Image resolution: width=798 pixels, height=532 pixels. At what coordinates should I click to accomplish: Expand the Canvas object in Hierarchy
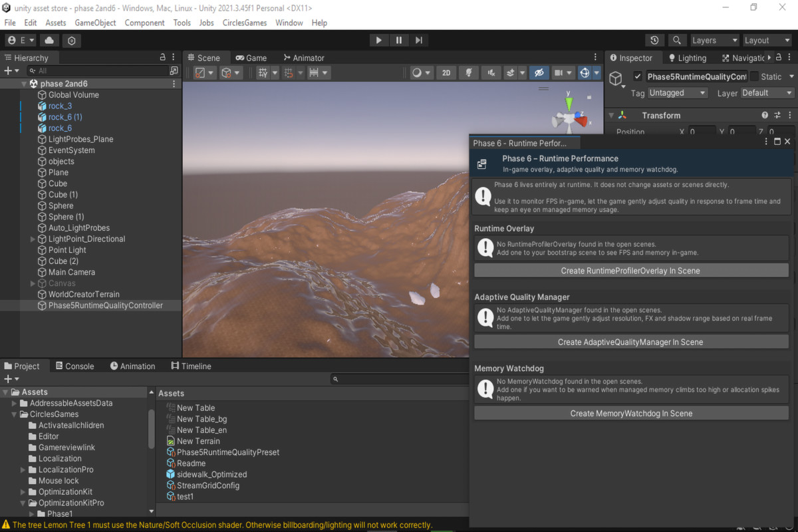(x=33, y=283)
